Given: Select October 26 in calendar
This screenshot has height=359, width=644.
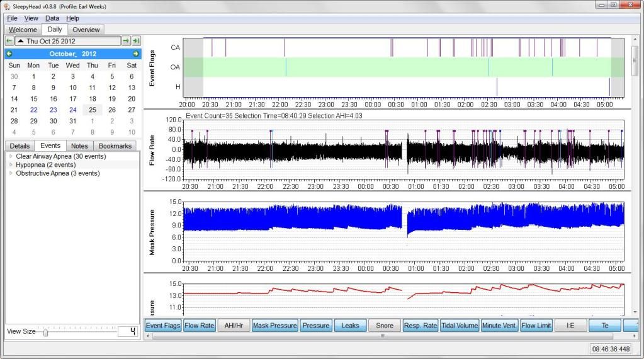Looking at the screenshot, I should click(112, 110).
